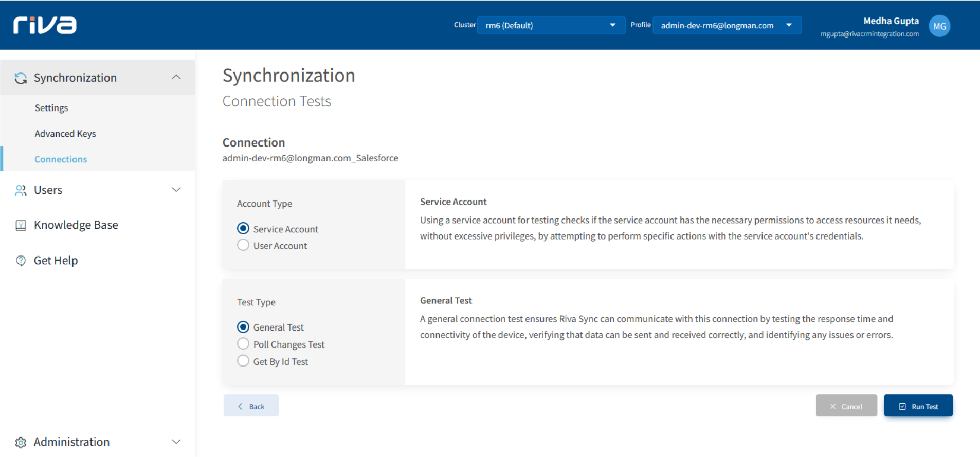Click the Cluster label in header
980x457 pixels.
(x=465, y=25)
